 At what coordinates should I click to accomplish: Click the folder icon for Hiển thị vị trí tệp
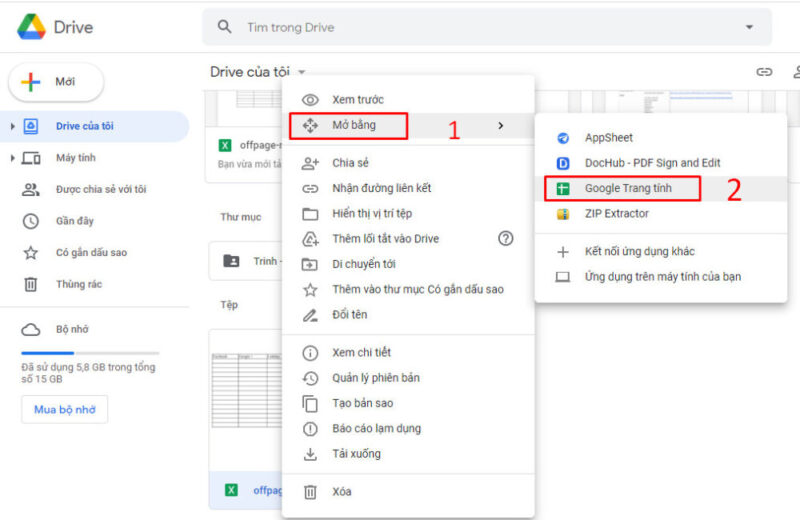point(310,214)
